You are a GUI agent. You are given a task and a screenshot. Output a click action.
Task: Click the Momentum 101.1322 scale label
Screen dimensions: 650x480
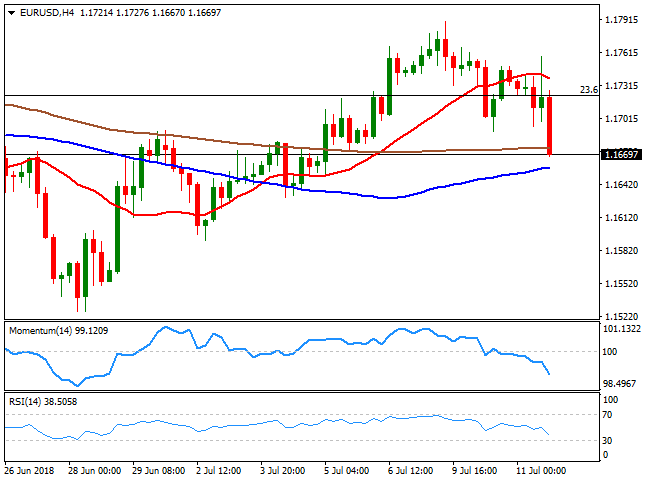point(624,328)
